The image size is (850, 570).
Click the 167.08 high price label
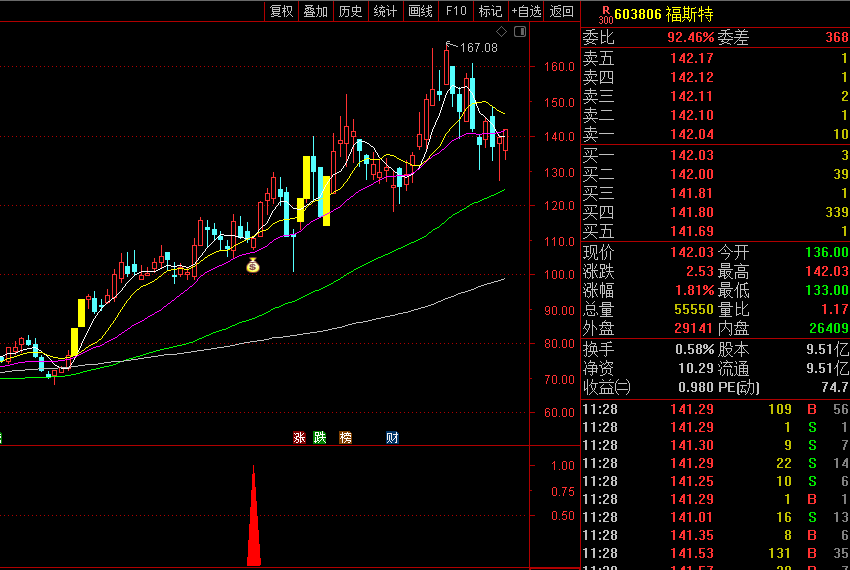[x=479, y=48]
